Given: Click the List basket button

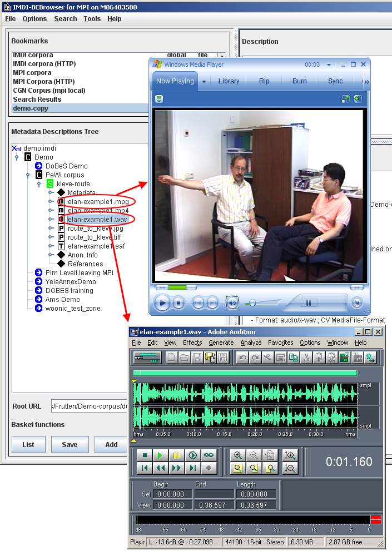Looking at the screenshot, I should click(x=28, y=444).
